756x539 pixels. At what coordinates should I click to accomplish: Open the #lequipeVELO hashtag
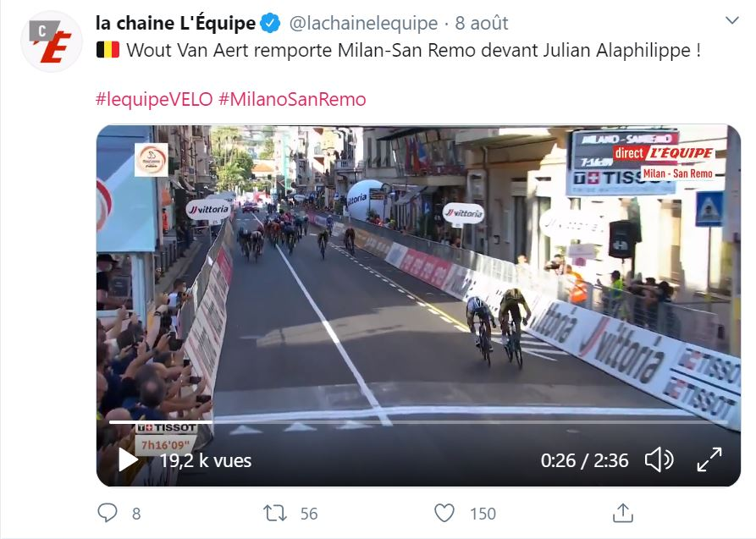pos(154,99)
